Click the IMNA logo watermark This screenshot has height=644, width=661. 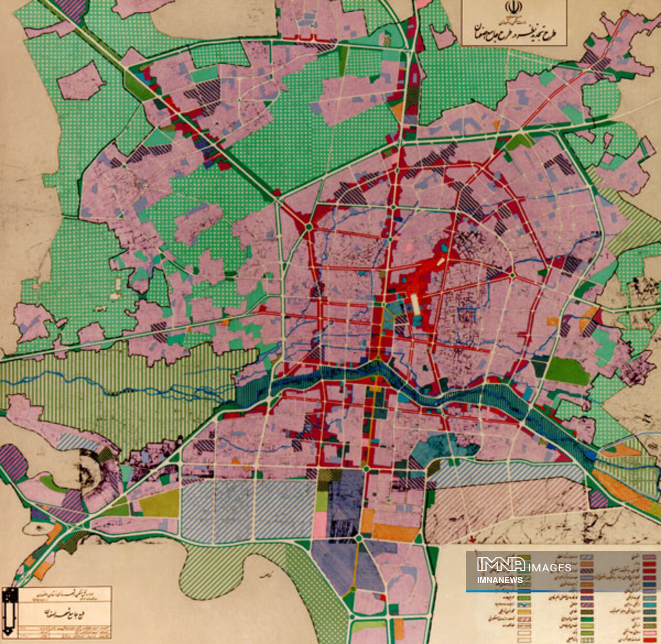[500, 564]
